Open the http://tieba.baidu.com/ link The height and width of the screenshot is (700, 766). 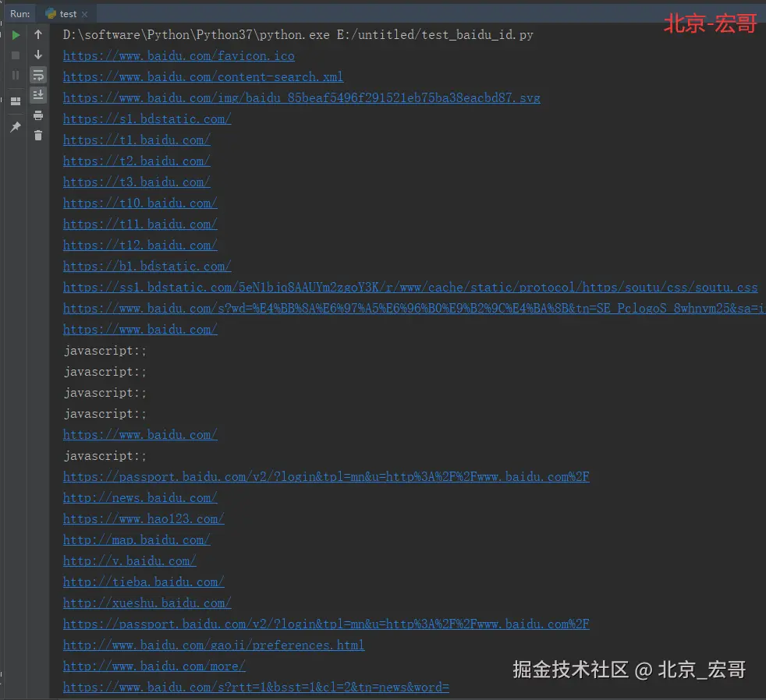pos(144,582)
